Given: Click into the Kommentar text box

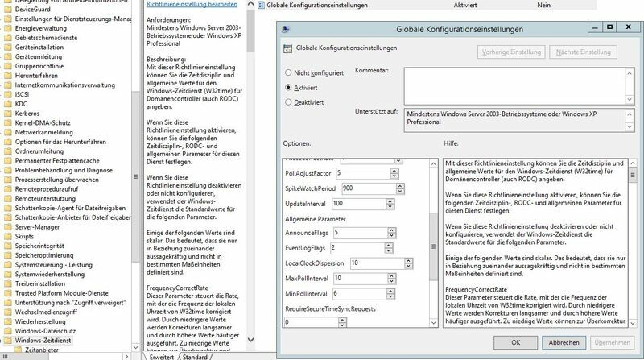Looking at the screenshot, I should pyautogui.click(x=515, y=86).
